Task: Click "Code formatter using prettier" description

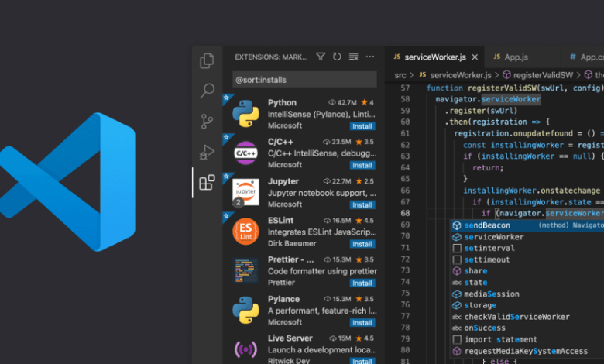Action: tap(322, 271)
